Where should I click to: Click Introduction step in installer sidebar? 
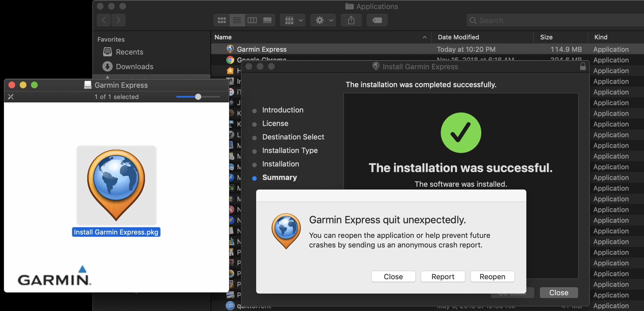point(283,110)
